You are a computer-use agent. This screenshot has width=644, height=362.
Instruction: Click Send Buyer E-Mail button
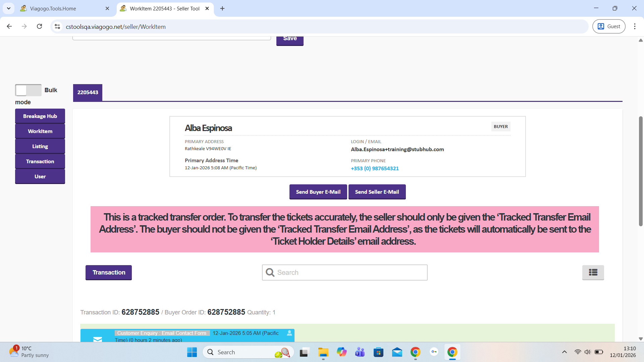(318, 192)
